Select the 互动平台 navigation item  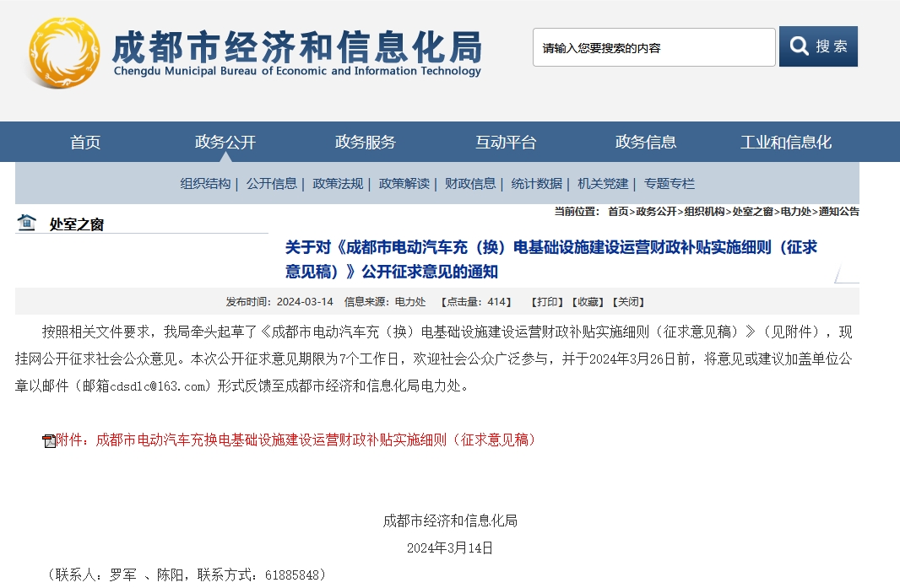point(505,143)
